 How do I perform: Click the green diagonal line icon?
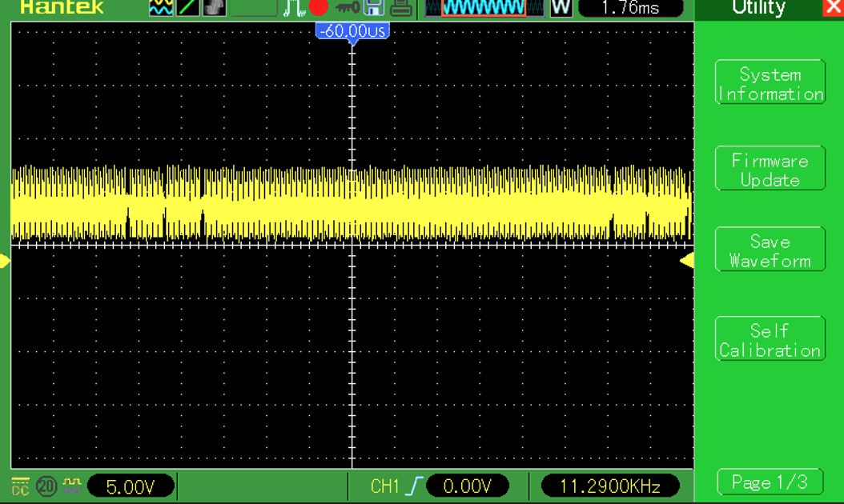(x=187, y=8)
